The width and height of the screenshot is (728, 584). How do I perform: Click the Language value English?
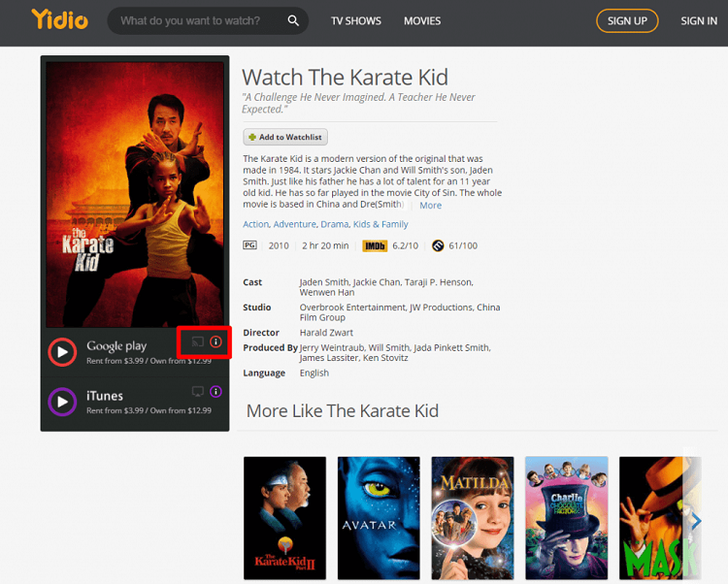314,373
